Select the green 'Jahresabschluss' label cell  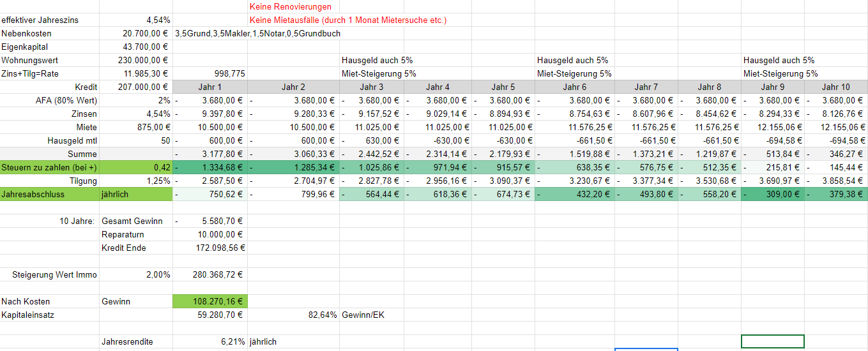coord(49,194)
